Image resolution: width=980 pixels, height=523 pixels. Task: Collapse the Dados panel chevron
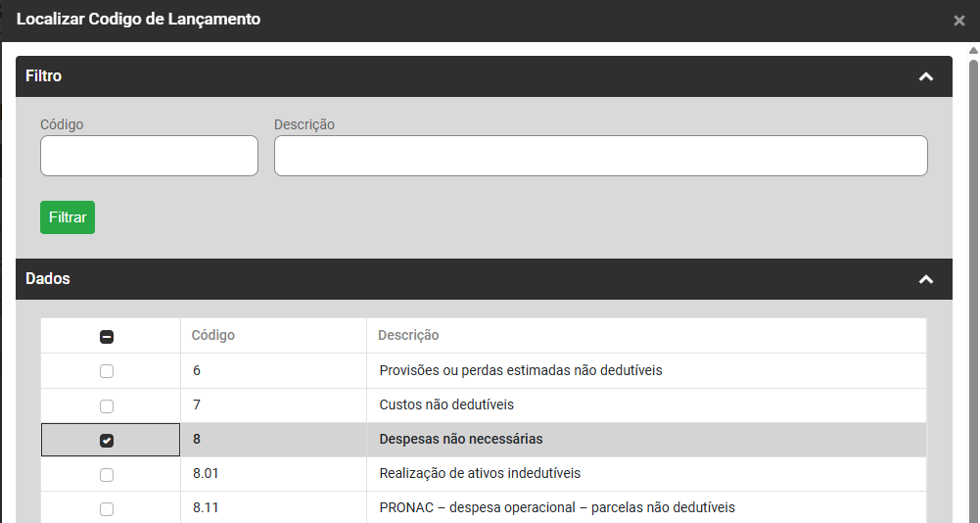926,279
